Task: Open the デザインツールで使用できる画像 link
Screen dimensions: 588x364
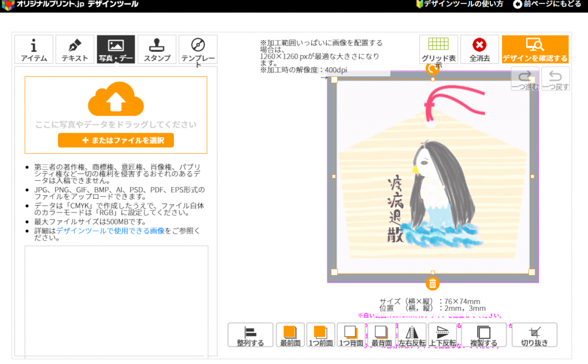Action: tap(111, 231)
